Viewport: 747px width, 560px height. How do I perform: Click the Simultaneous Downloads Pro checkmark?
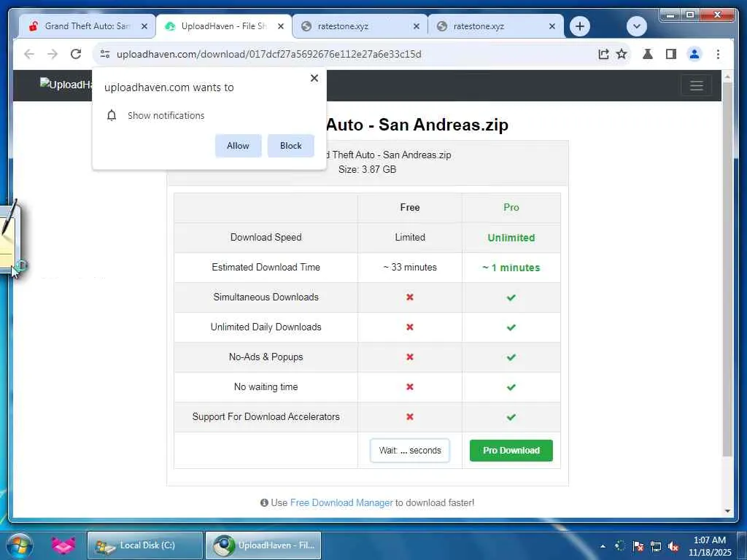click(511, 297)
